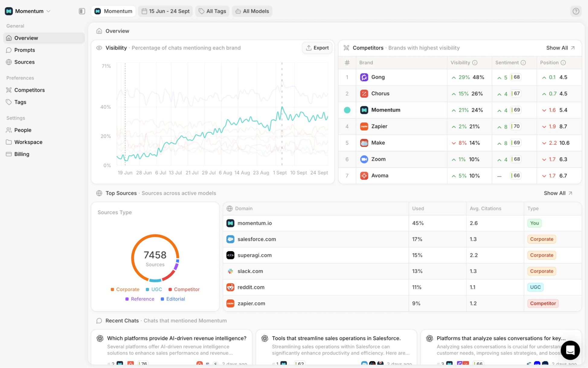This screenshot has height=368, width=588.
Task: Open the help question mark icon
Action: coord(576,11)
